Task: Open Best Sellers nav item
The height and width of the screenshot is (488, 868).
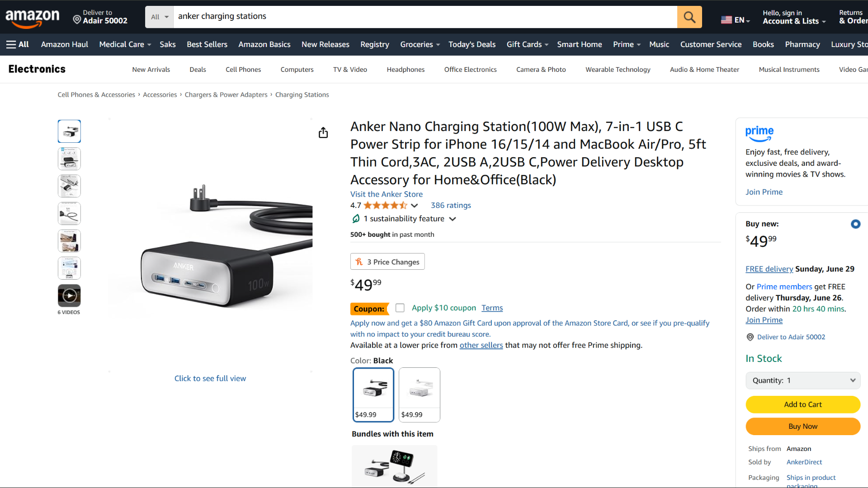Action: tap(207, 44)
